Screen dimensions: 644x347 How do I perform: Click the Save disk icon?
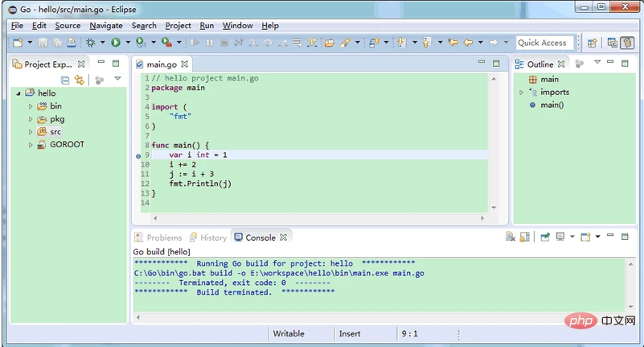pos(43,43)
